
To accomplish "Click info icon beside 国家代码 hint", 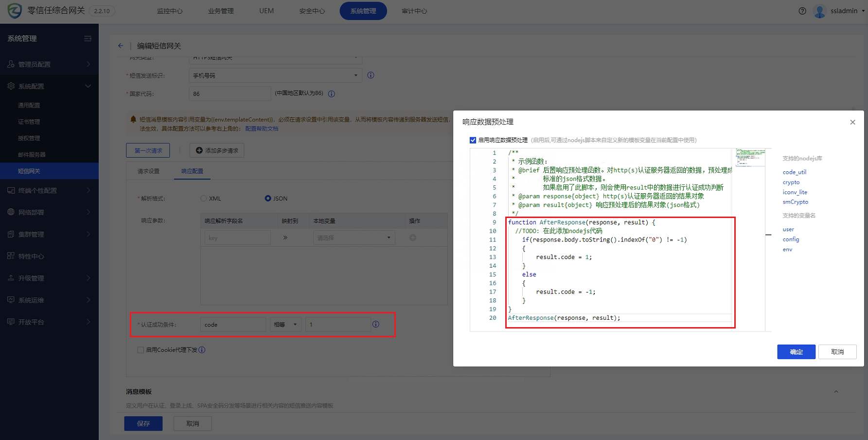I will (x=332, y=93).
